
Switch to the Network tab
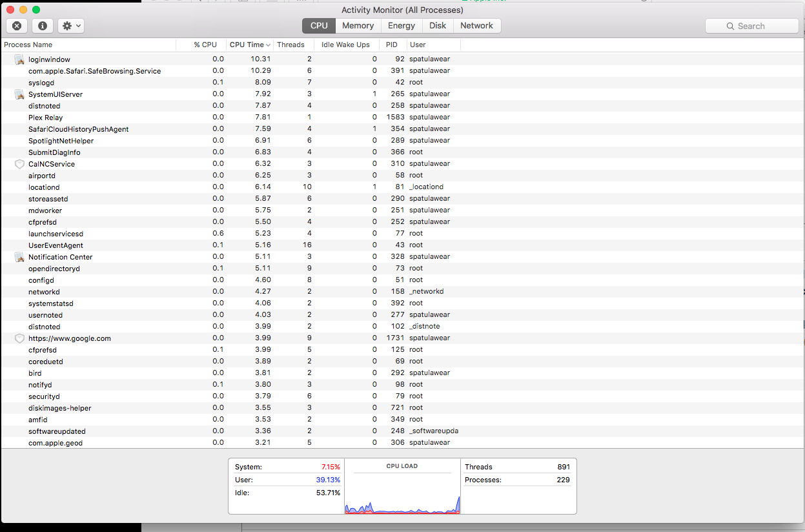(x=477, y=26)
